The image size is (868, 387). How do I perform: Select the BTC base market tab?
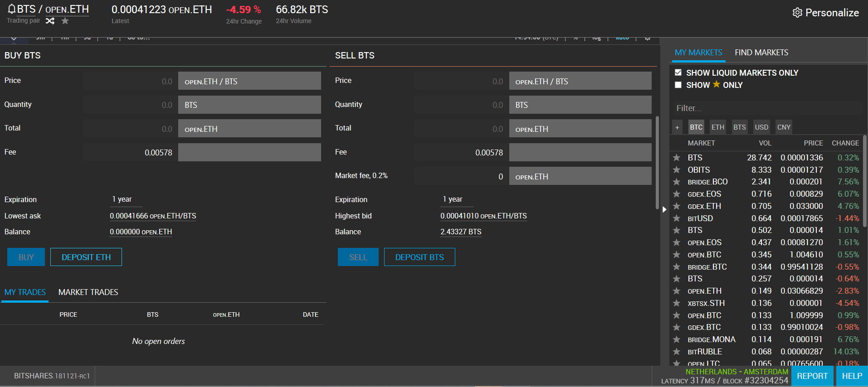pos(696,127)
